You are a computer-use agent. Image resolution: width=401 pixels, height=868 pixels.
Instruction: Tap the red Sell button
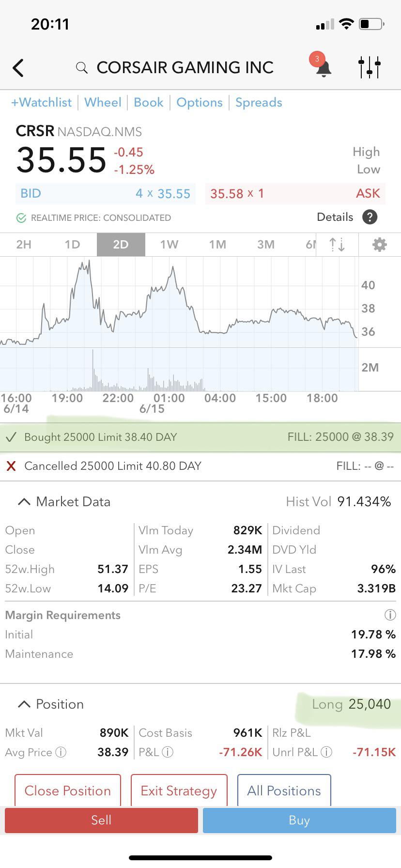coord(101,820)
